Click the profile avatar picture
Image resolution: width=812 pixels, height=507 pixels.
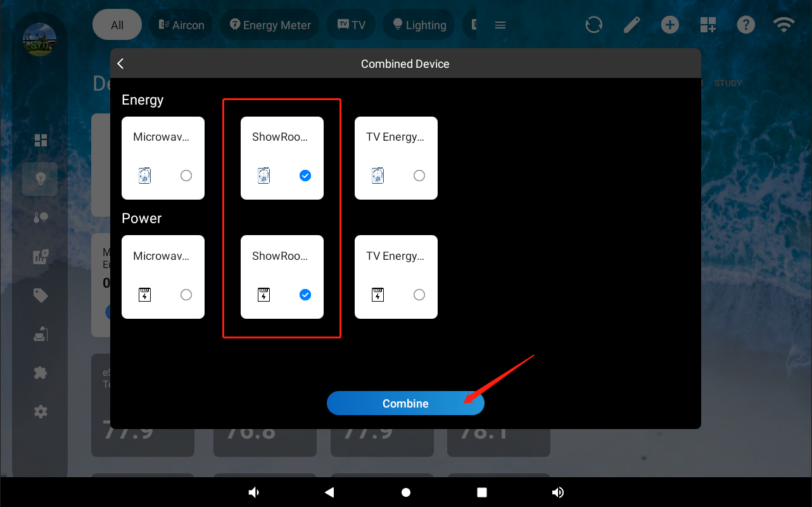39,39
